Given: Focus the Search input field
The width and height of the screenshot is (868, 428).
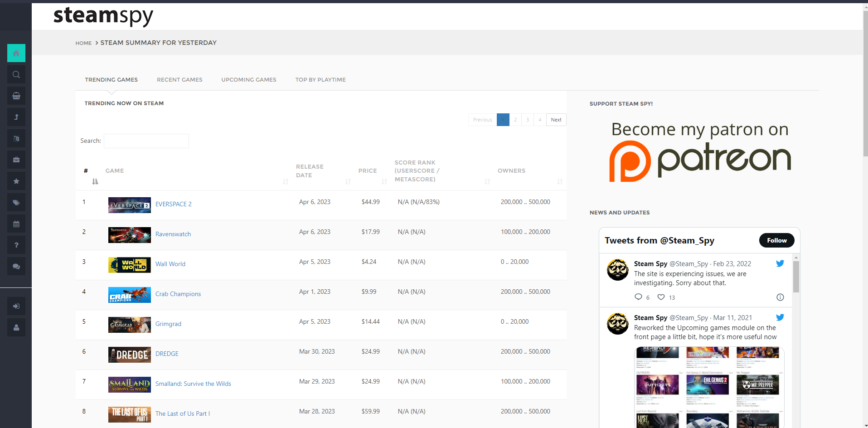Looking at the screenshot, I should point(146,141).
